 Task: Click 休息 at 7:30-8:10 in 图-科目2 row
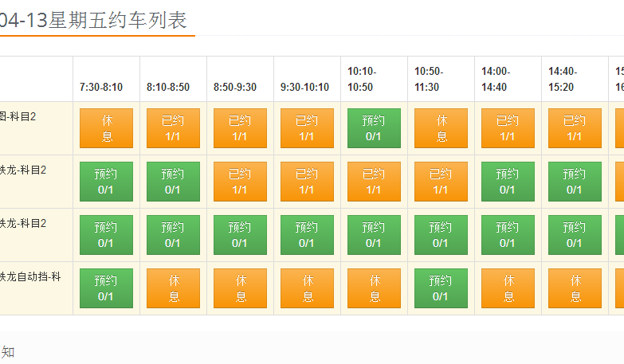(106, 128)
